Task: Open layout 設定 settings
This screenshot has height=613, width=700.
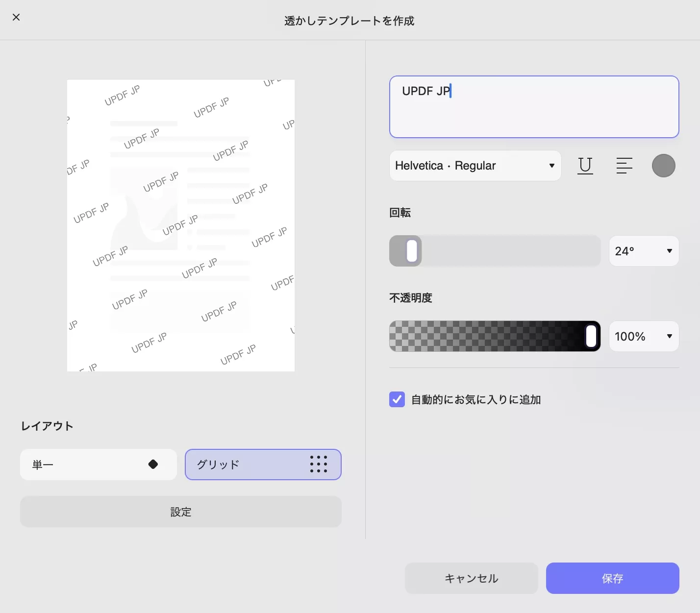Action: (x=181, y=512)
